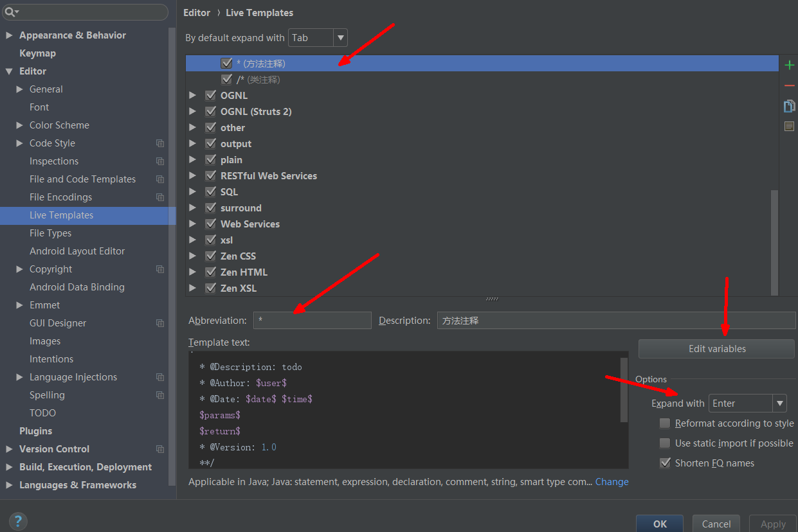Toggle checkbox for * (方法注释) template
This screenshot has width=798, height=532.
click(x=226, y=64)
